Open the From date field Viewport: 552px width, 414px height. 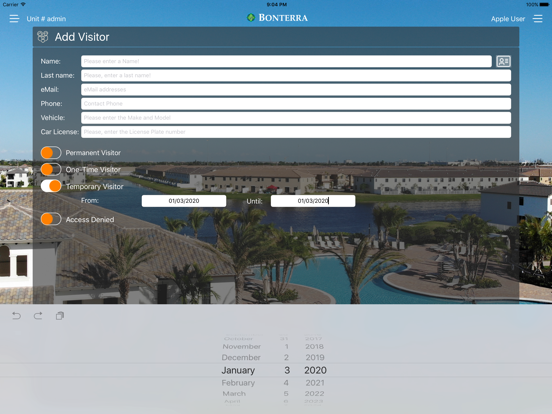click(x=184, y=201)
